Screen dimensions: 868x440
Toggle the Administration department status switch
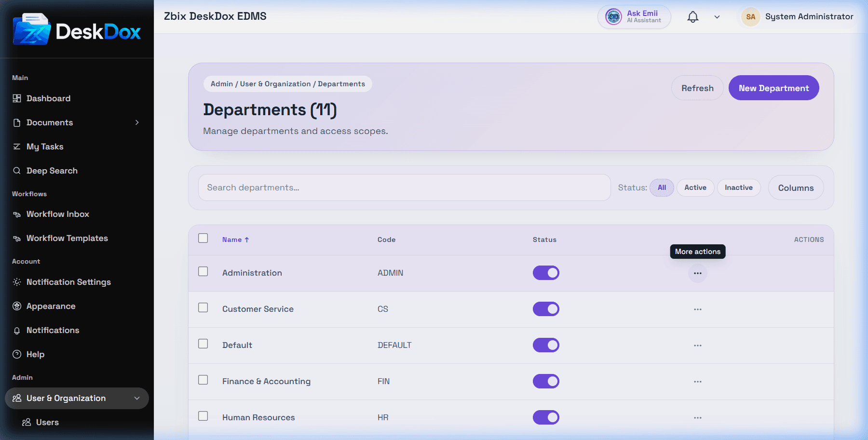546,273
